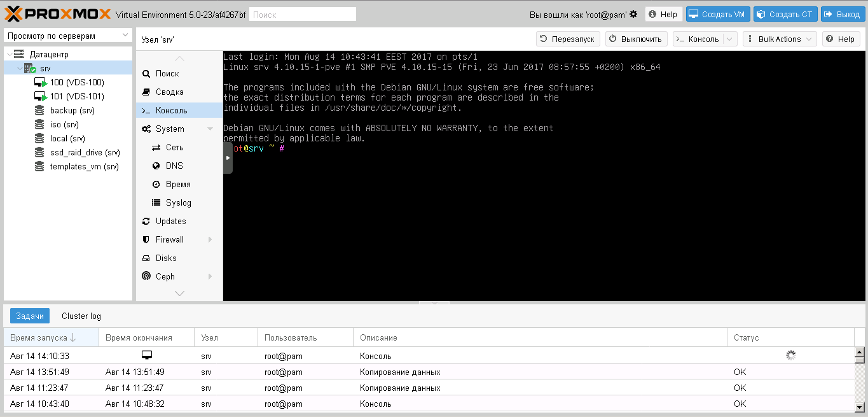868x417 pixels.
Task: Click the templates_vm storage database icon
Action: pos(39,166)
